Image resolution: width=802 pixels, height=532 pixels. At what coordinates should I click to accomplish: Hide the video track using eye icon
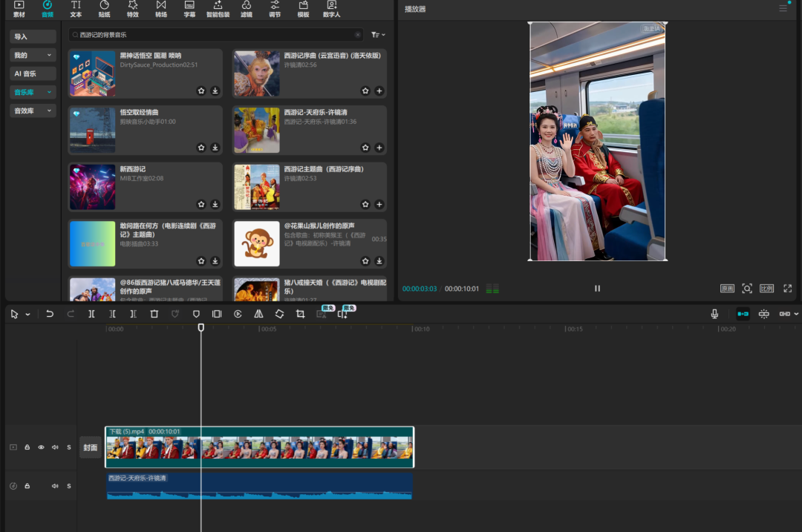click(x=41, y=447)
